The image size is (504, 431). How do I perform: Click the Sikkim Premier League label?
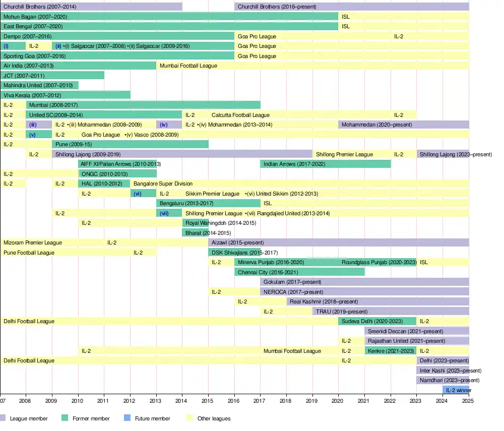212,194
